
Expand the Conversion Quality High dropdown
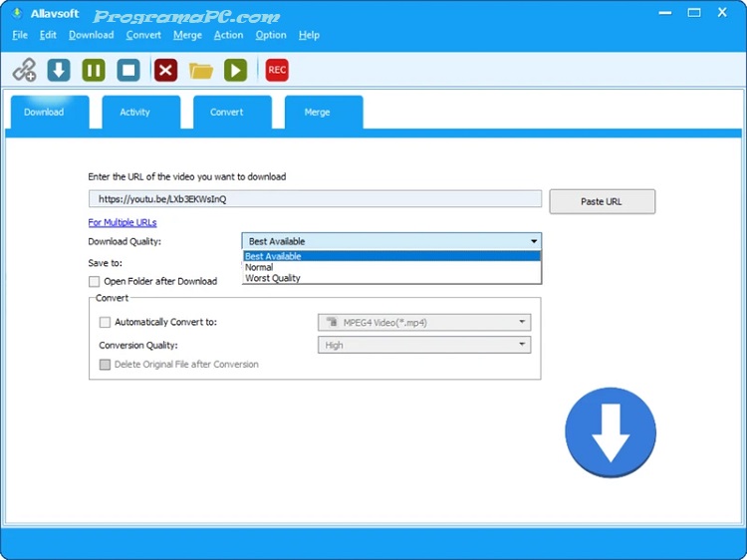(424, 346)
